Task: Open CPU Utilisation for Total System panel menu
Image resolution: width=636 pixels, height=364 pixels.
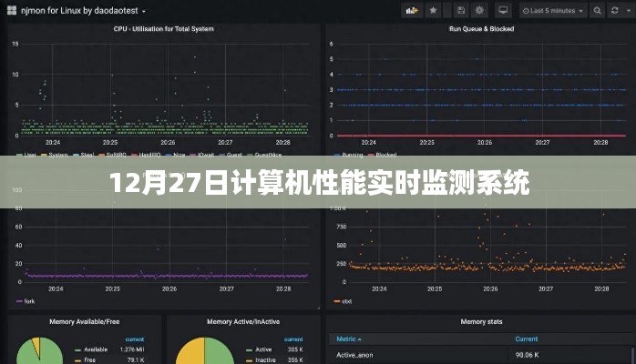Action: pyautogui.click(x=164, y=29)
